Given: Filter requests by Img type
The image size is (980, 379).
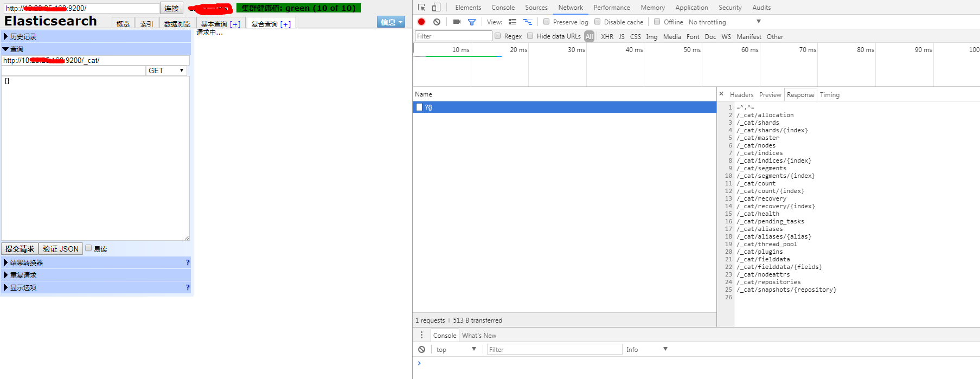Looking at the screenshot, I should [x=651, y=36].
